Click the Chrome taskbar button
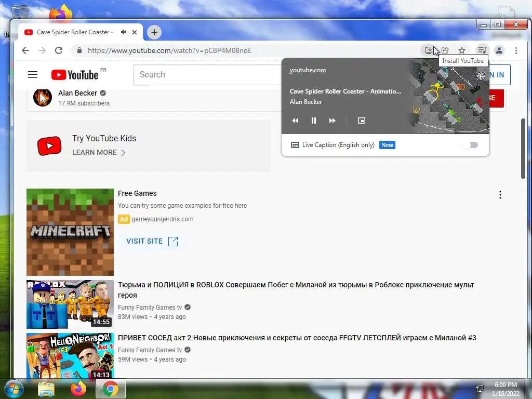 coord(111,389)
